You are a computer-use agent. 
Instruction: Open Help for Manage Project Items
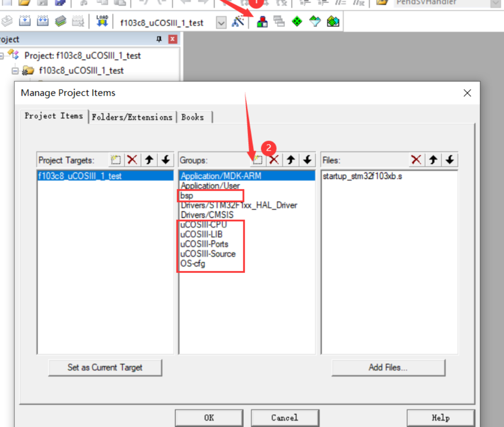pyautogui.click(x=440, y=418)
